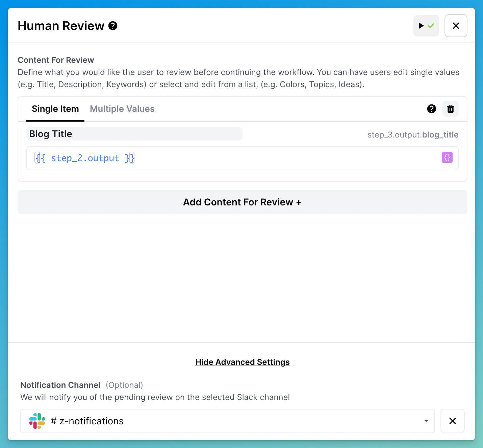This screenshot has height=448, width=483.
Task: Click the step_3.output.blog_title reference text
Action: 413,135
